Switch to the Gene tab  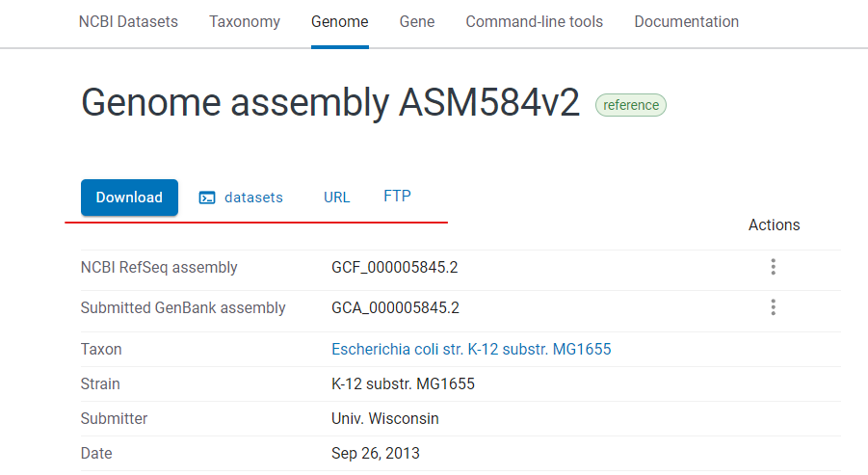pos(417,21)
